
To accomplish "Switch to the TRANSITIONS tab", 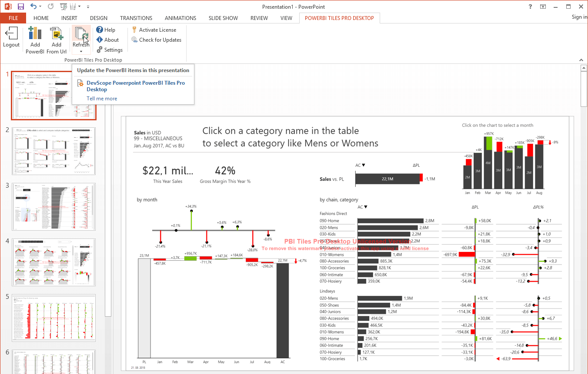I will click(x=136, y=18).
